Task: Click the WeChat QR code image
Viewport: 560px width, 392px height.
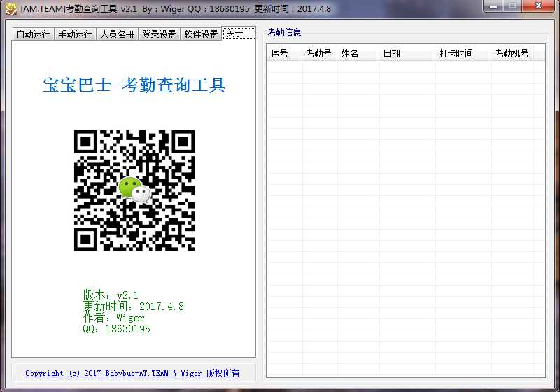Action: point(134,190)
